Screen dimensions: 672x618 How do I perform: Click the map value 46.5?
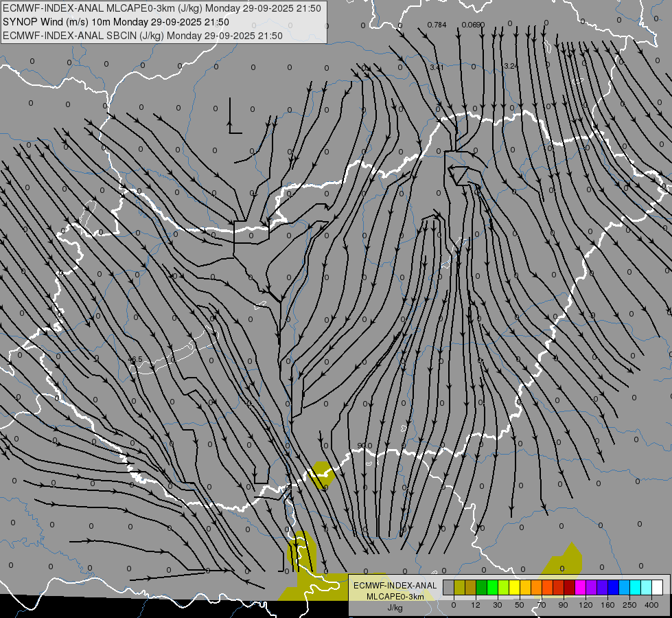click(135, 359)
